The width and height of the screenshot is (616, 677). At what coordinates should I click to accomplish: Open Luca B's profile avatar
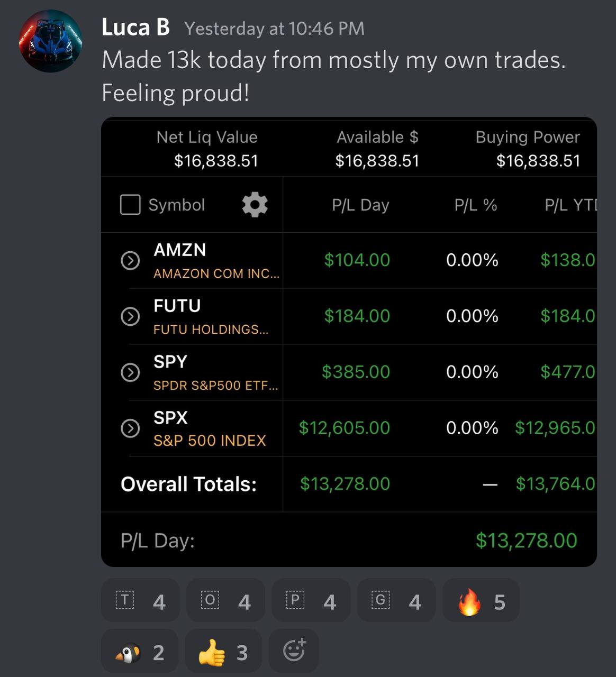[x=51, y=41]
